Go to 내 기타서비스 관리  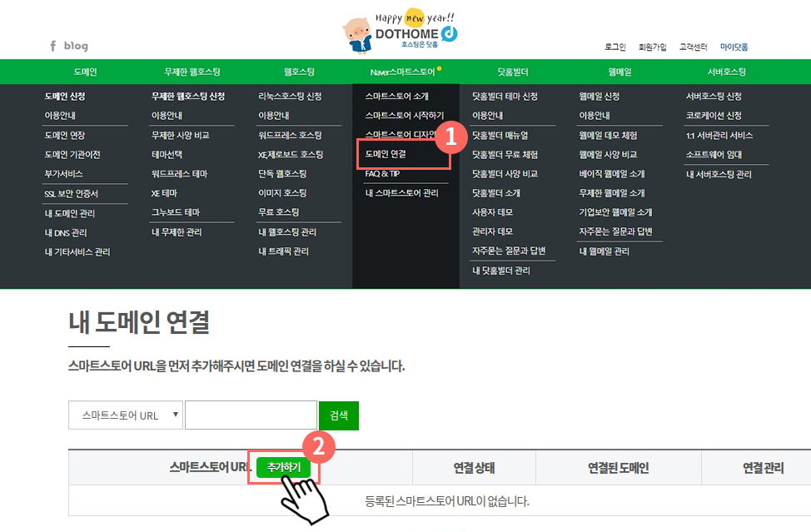[x=77, y=251]
